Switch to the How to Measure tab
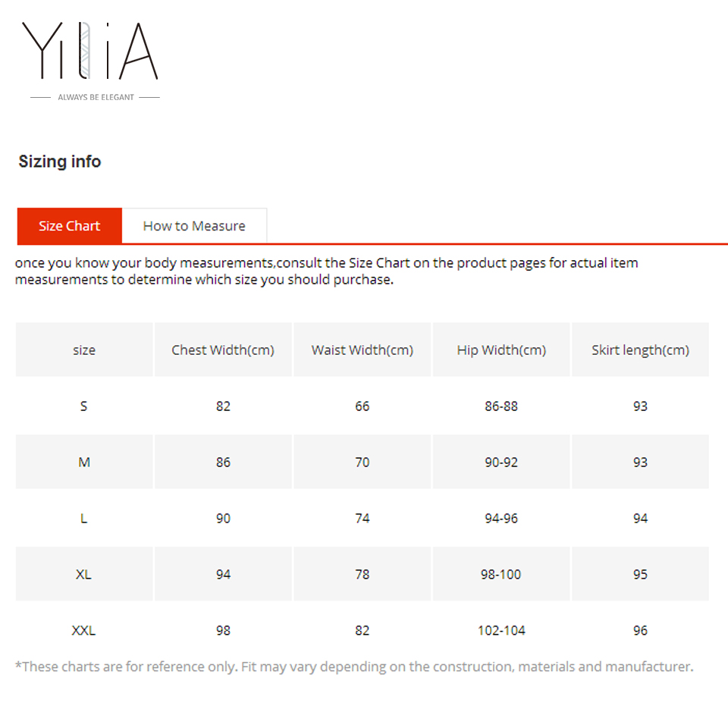This screenshot has width=728, height=728. coord(194,226)
